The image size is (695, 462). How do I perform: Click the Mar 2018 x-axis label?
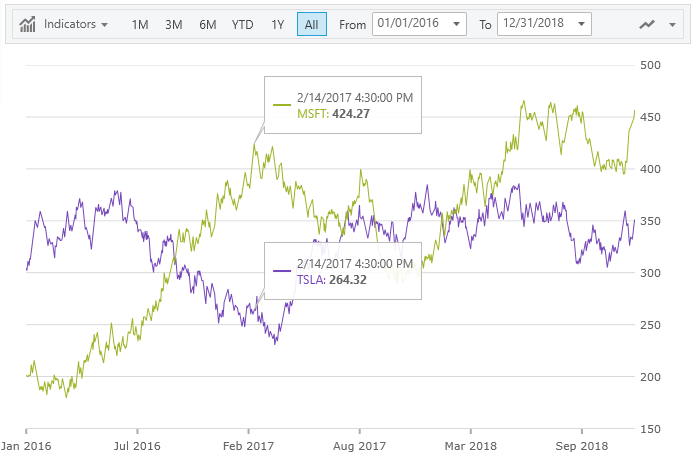471,444
